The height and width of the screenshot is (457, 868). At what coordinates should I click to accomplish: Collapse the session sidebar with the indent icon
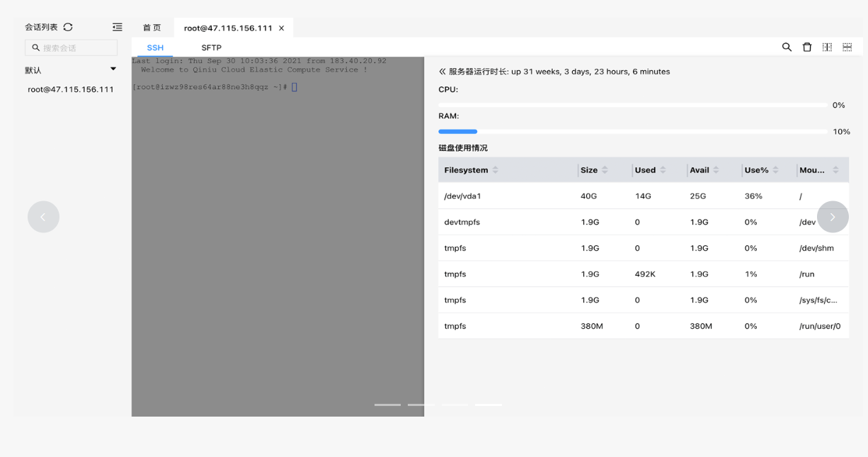(118, 27)
